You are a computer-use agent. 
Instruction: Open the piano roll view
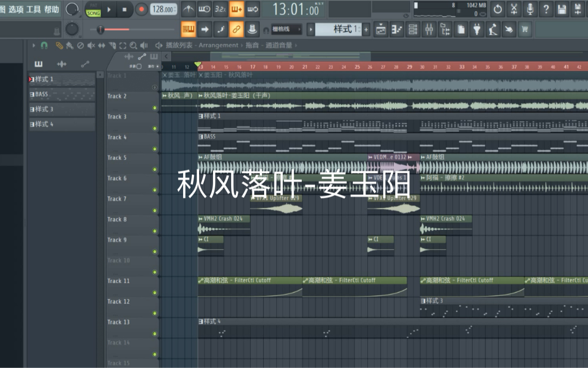[397, 29]
